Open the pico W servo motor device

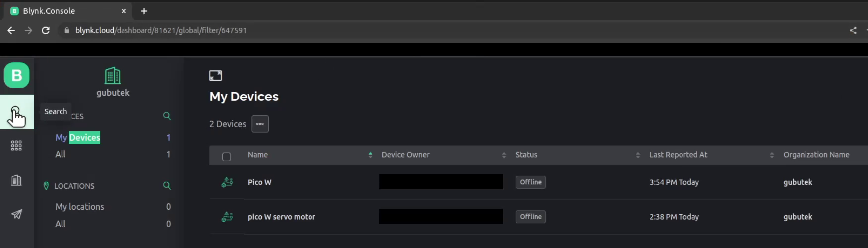point(281,217)
